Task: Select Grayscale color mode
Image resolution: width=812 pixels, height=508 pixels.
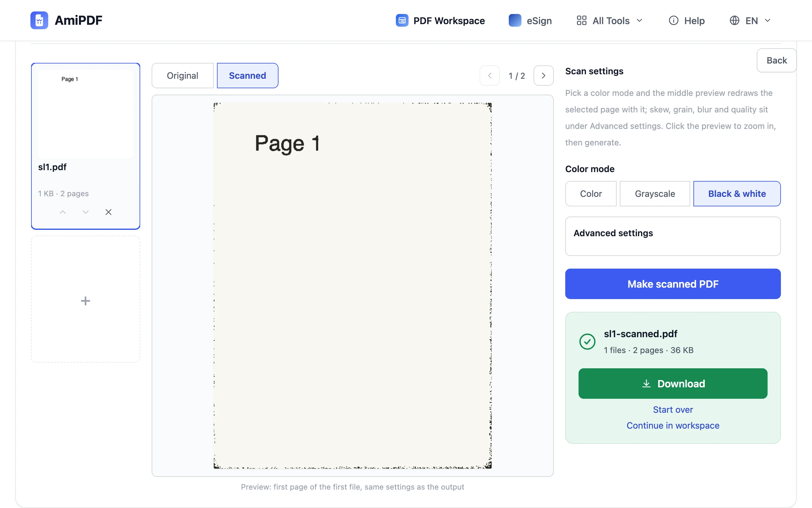Action: coord(655,194)
